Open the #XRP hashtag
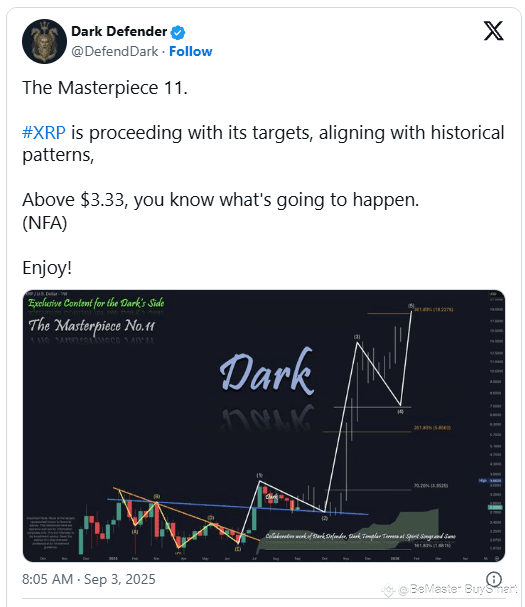Image resolution: width=525 pixels, height=607 pixels. pyautogui.click(x=44, y=133)
